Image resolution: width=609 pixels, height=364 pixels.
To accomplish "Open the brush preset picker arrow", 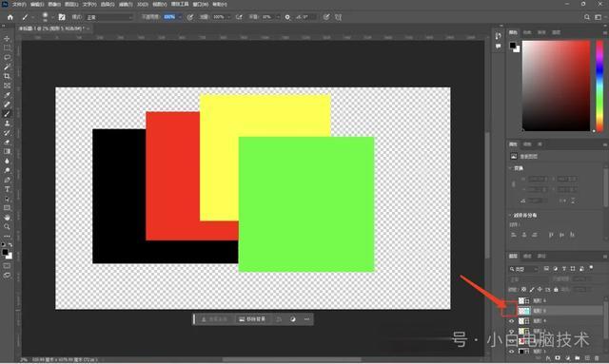I will tap(52, 17).
